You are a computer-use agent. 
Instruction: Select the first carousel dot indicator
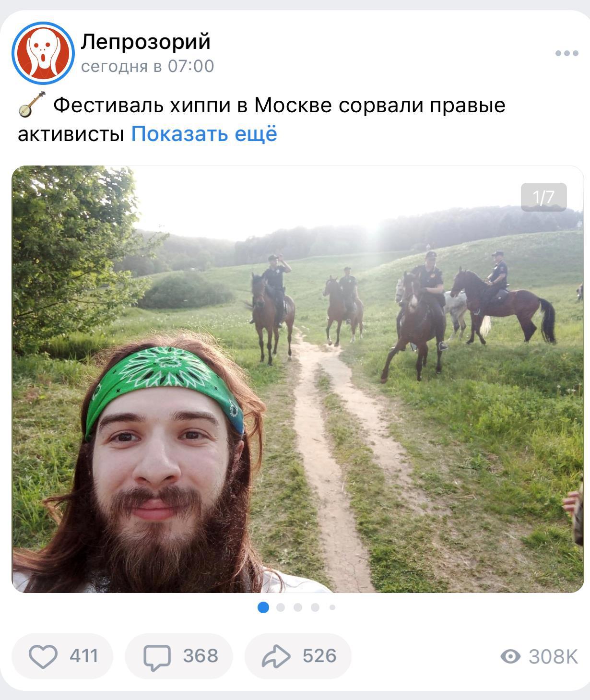(263, 607)
